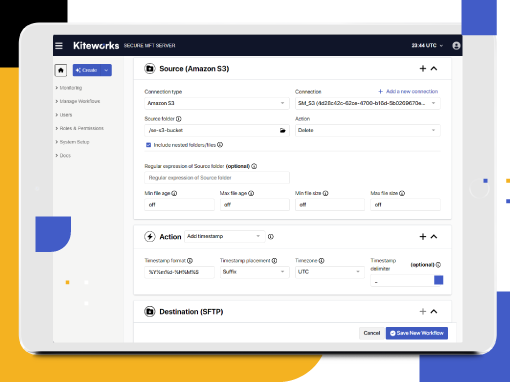Click the Max file age field
This screenshot has width=510, height=382.
pos(255,205)
